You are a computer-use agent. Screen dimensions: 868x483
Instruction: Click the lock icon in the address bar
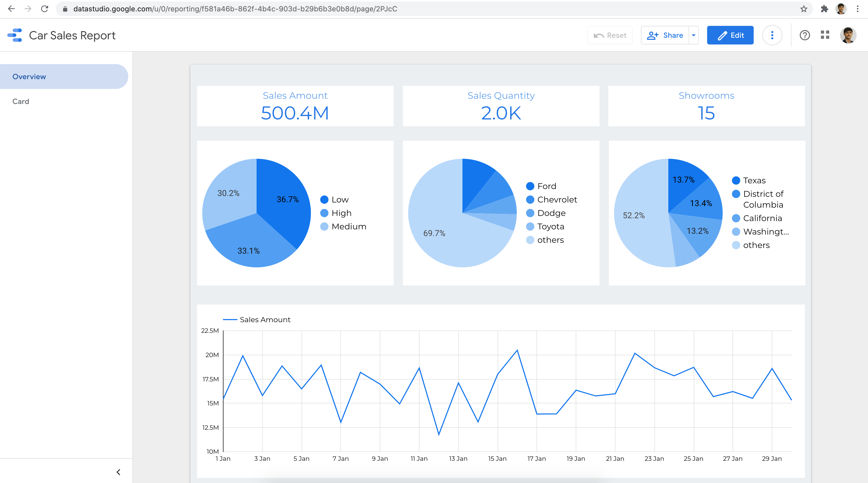pos(65,9)
